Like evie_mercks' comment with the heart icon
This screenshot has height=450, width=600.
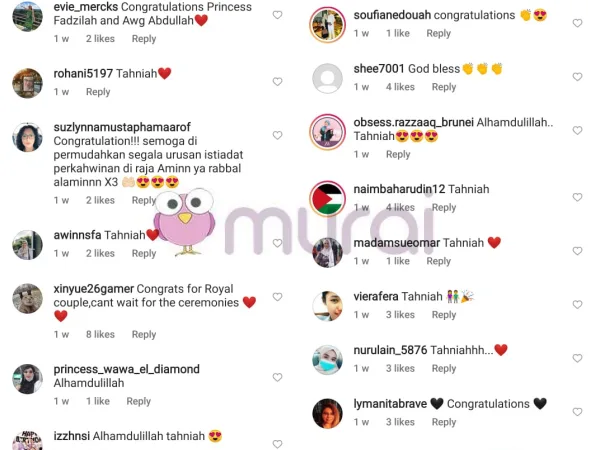click(x=277, y=15)
